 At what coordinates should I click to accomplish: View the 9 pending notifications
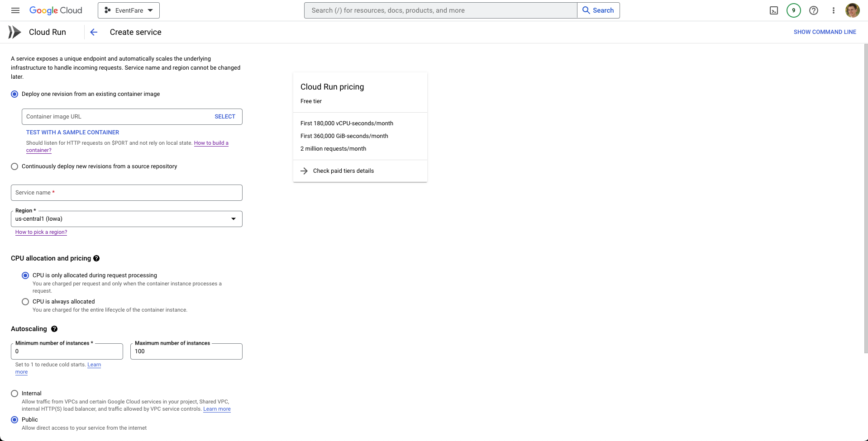coord(793,10)
